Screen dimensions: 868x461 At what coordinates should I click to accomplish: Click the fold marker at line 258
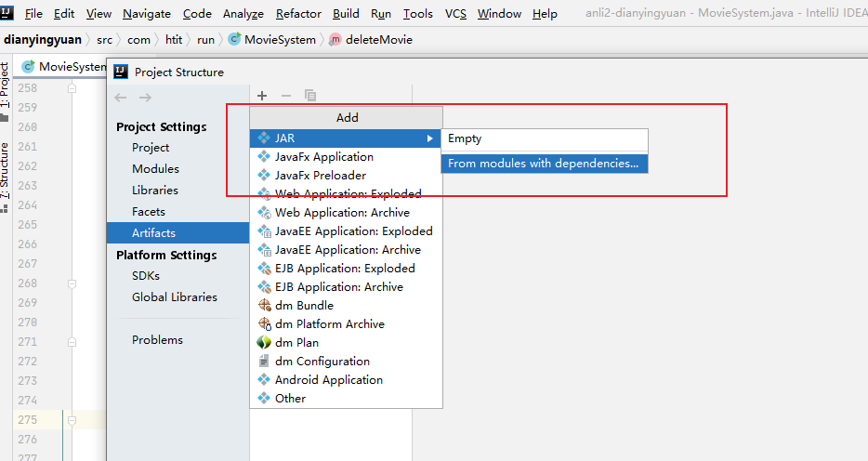pyautogui.click(x=72, y=88)
